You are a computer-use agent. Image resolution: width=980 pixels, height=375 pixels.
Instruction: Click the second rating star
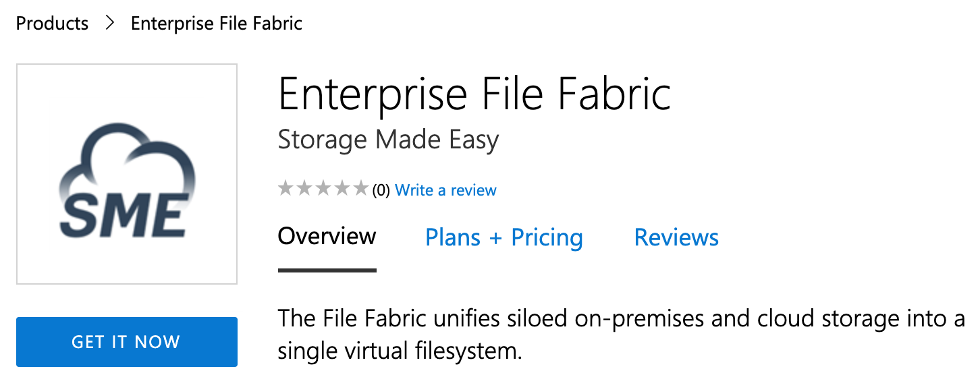pos(305,189)
